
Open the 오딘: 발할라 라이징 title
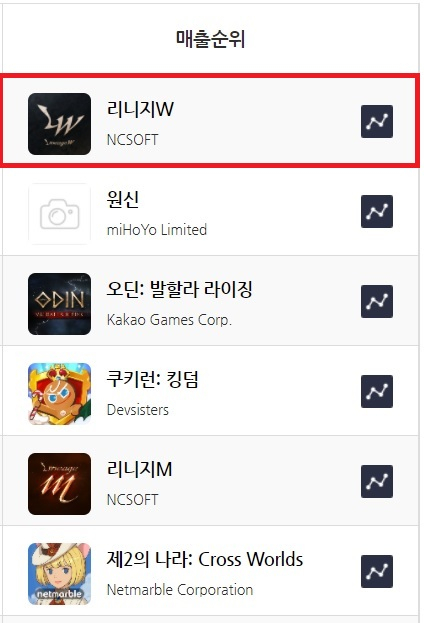coord(180,289)
